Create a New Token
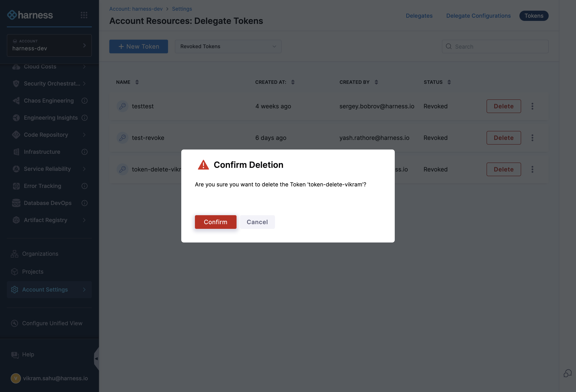This screenshot has height=392, width=576. coord(139,46)
